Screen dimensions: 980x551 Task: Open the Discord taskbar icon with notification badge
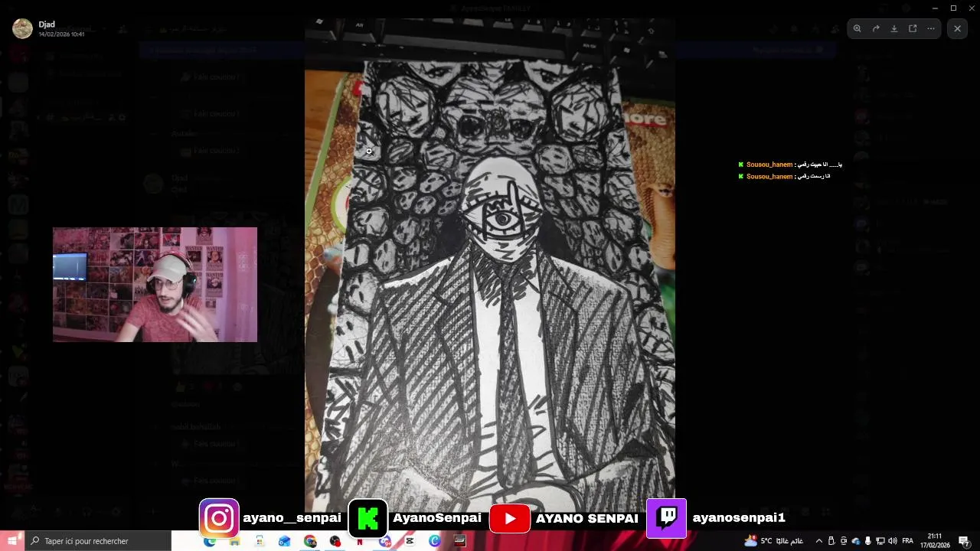point(385,541)
